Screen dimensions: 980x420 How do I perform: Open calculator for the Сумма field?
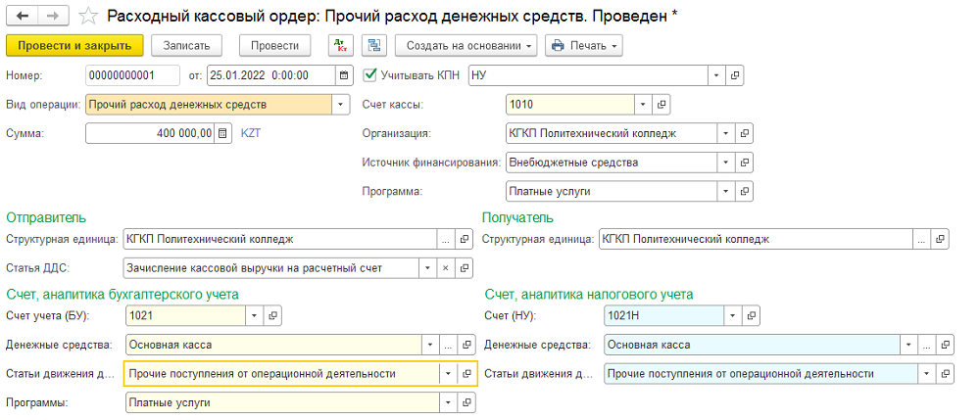pos(222,134)
